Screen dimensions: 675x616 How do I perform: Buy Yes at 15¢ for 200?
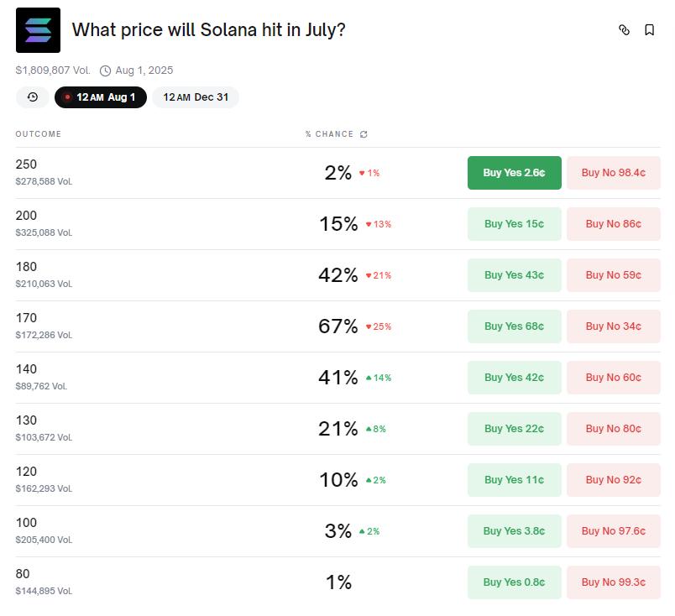pos(514,224)
